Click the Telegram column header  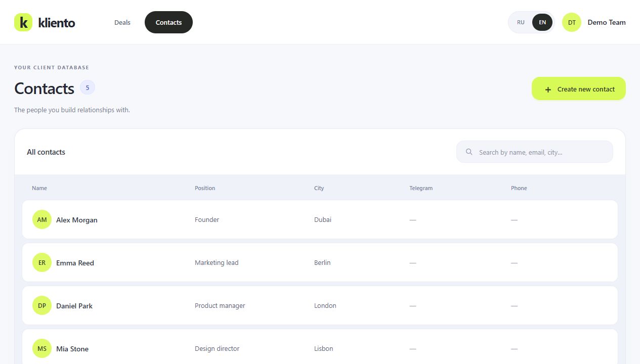click(421, 188)
